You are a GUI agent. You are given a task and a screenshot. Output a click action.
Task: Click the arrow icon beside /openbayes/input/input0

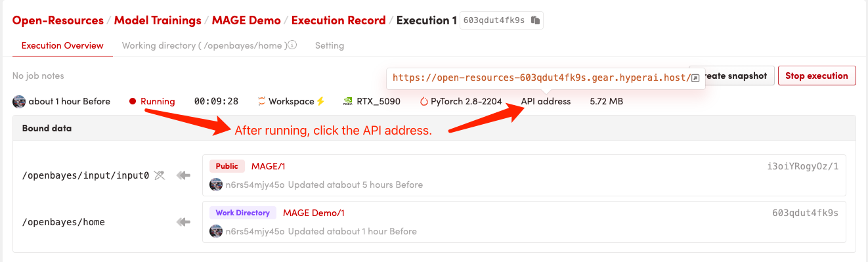(x=183, y=175)
